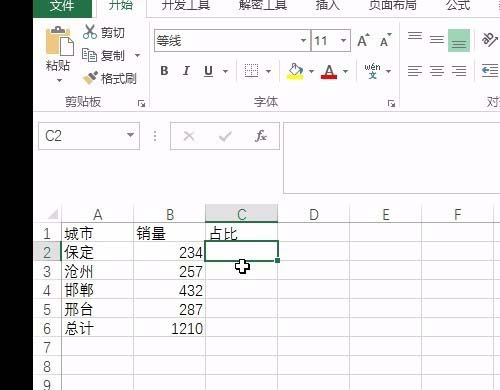Viewport: 500px width, 390px height.
Task: Switch to 开发工具 Developer tab
Action: [186, 6]
